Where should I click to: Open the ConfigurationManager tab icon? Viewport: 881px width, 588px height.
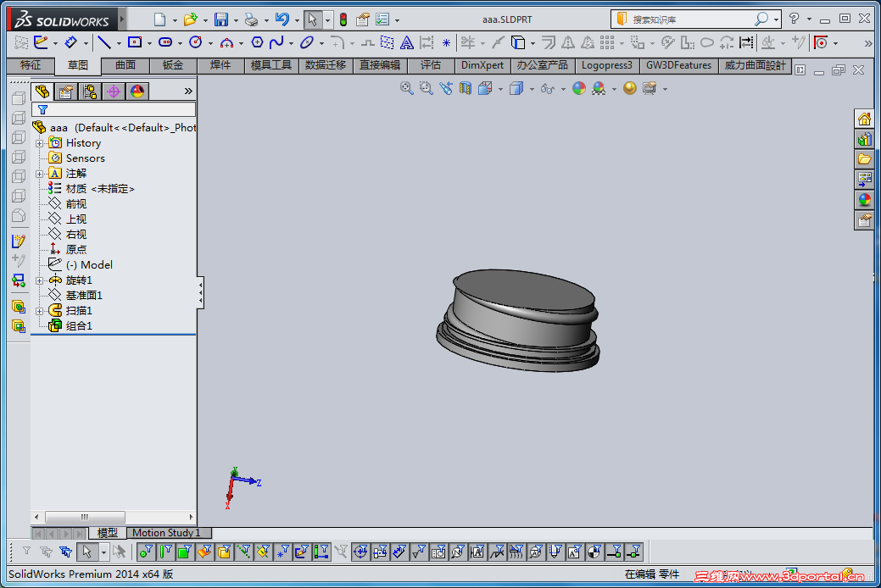[x=89, y=92]
